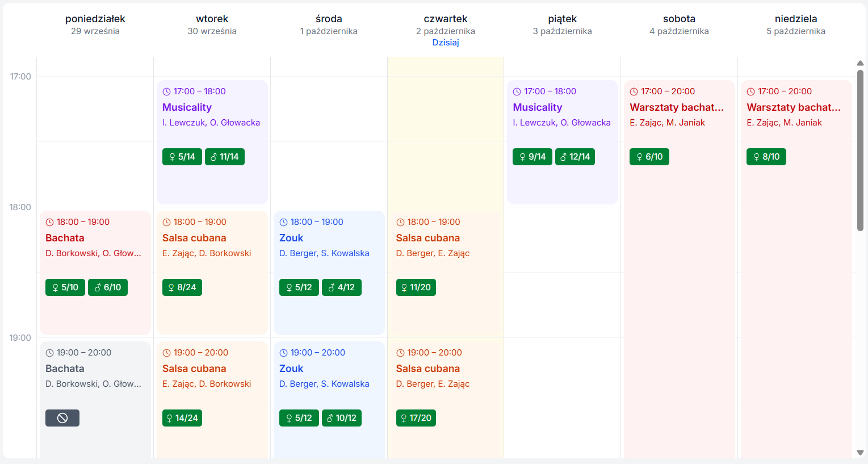Click the blocked icon on Monday's 19:00 Bachata
The height and width of the screenshot is (464, 868).
point(62,418)
